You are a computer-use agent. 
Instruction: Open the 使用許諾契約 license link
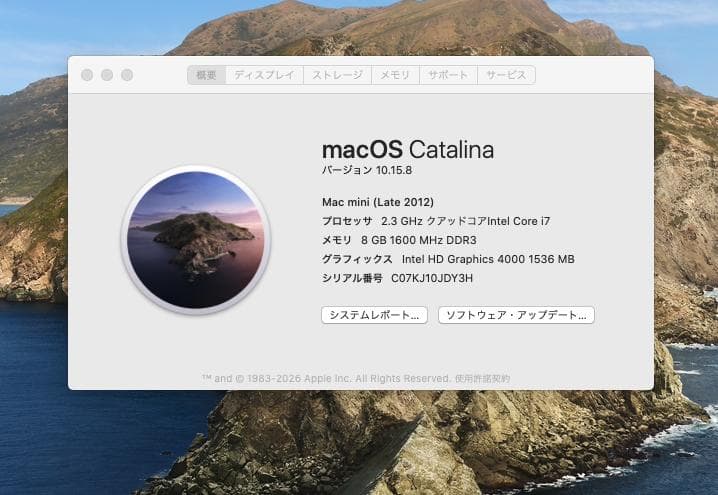coord(482,379)
